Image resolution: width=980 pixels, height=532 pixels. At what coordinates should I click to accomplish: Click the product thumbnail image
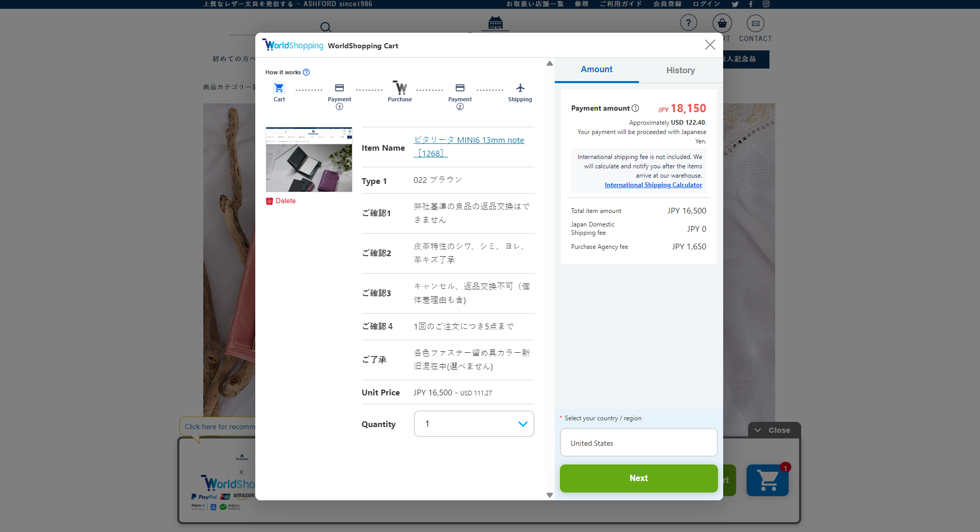308,159
